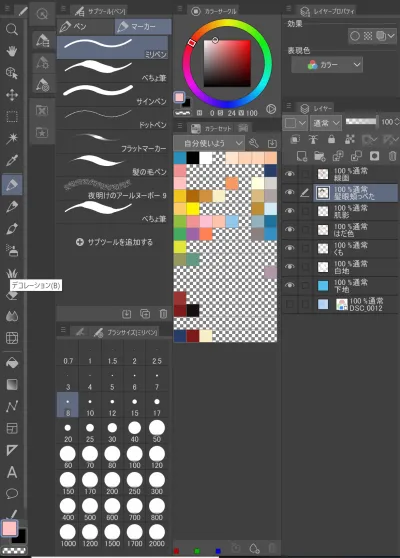Image resolution: width=400 pixels, height=558 pixels.
Task: Select the サインペン brush
Action: 112,94
